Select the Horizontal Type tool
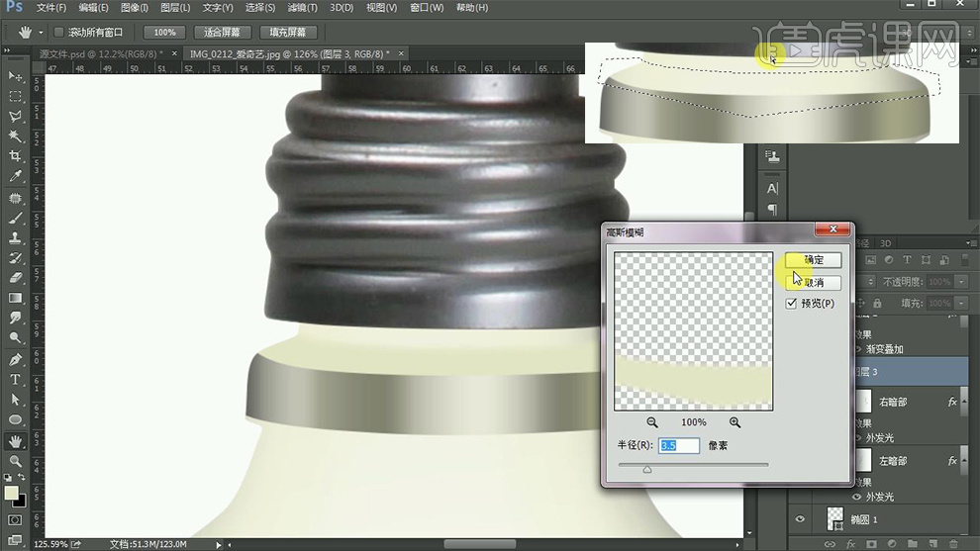Viewport: 980px width, 551px height. (15, 379)
